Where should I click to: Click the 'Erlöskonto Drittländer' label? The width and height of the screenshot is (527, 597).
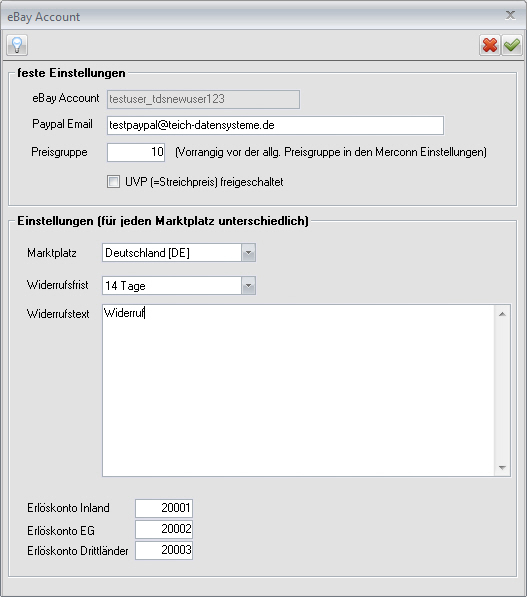(78, 551)
